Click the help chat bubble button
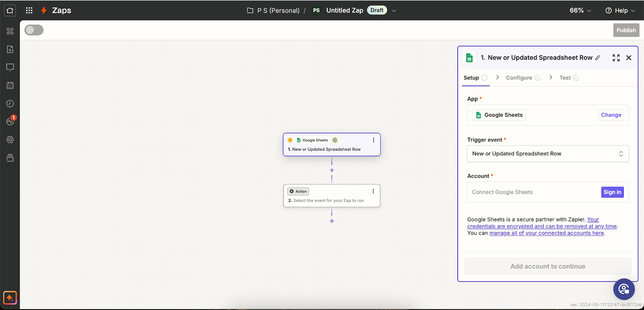 pos(624,289)
